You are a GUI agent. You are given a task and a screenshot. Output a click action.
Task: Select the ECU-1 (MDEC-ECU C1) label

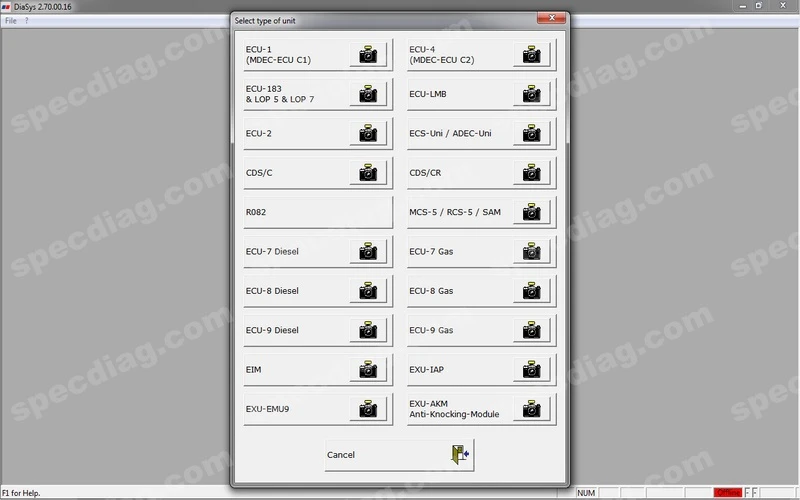(278, 55)
